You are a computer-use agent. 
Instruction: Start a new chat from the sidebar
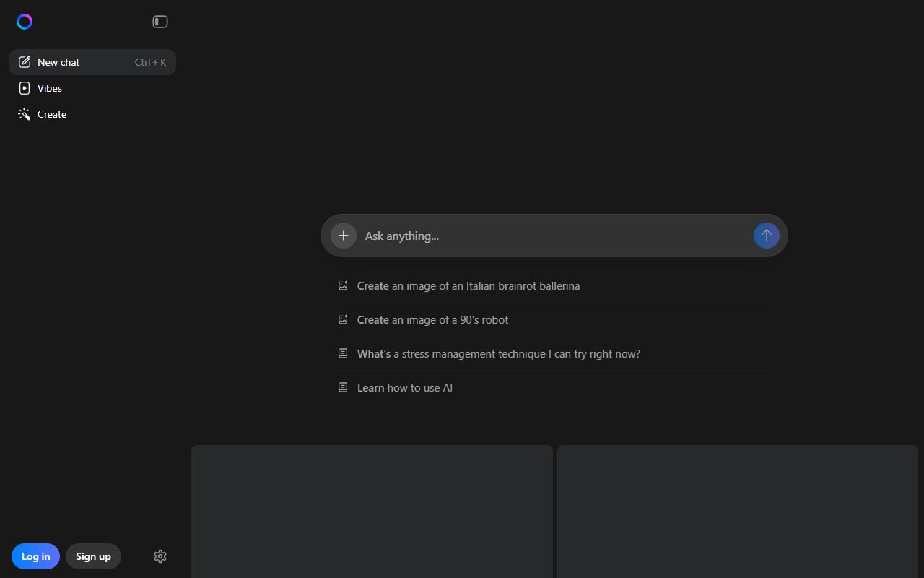coord(58,61)
